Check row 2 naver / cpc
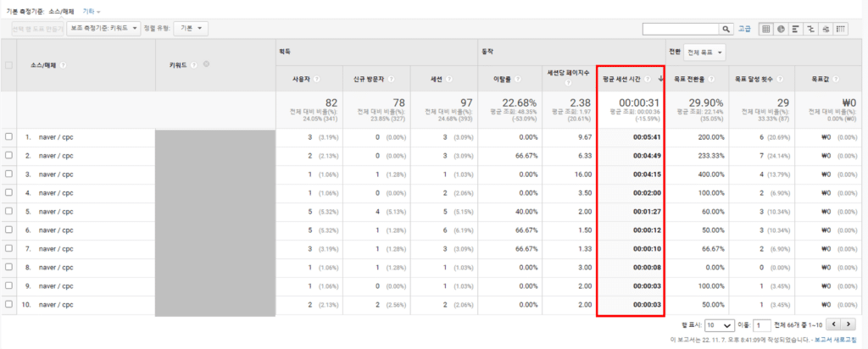868x349 pixels. [x=8, y=155]
